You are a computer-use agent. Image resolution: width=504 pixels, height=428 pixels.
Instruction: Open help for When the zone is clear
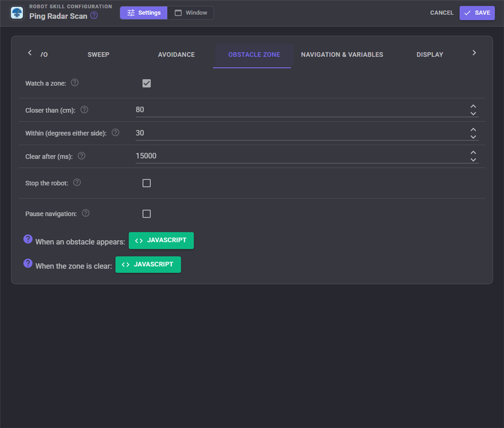click(28, 264)
